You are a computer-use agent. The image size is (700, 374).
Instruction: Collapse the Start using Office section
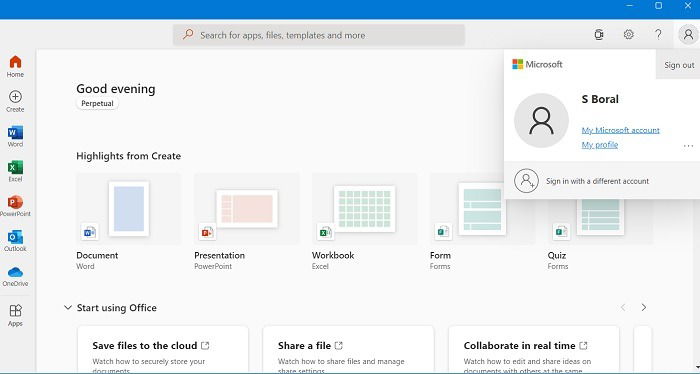click(x=67, y=308)
